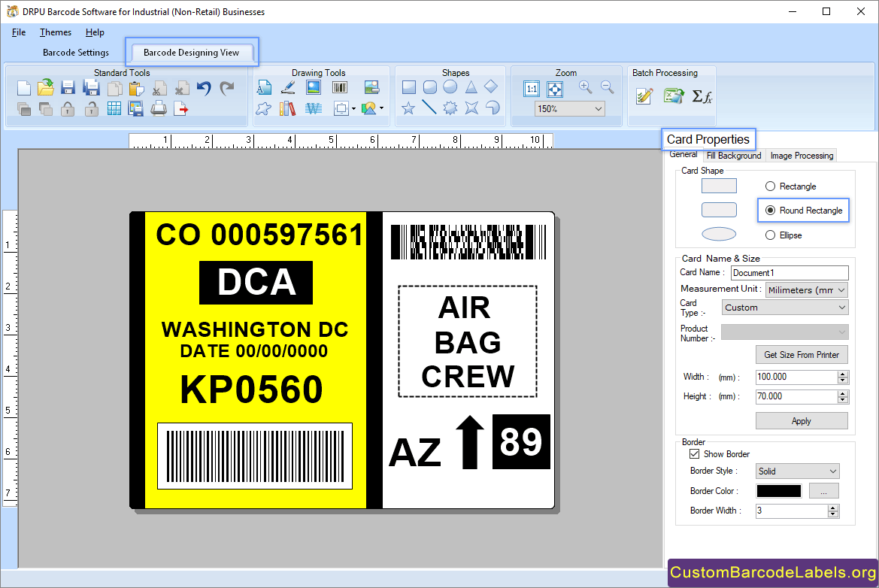The height and width of the screenshot is (588, 879).
Task: Zoom out with magnifier minus icon
Action: click(607, 87)
